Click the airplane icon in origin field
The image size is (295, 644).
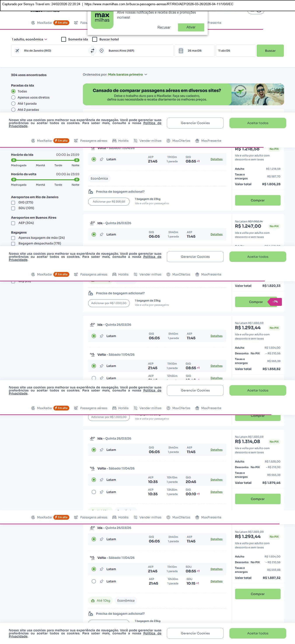click(x=17, y=51)
